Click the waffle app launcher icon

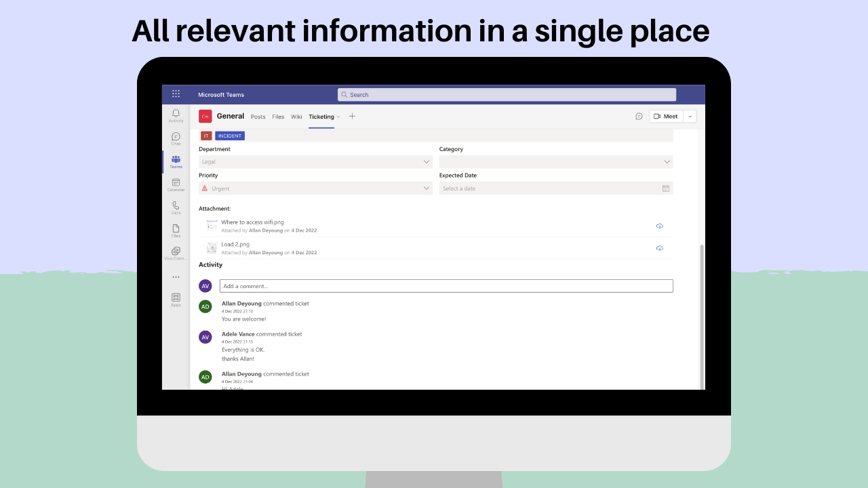tap(176, 94)
